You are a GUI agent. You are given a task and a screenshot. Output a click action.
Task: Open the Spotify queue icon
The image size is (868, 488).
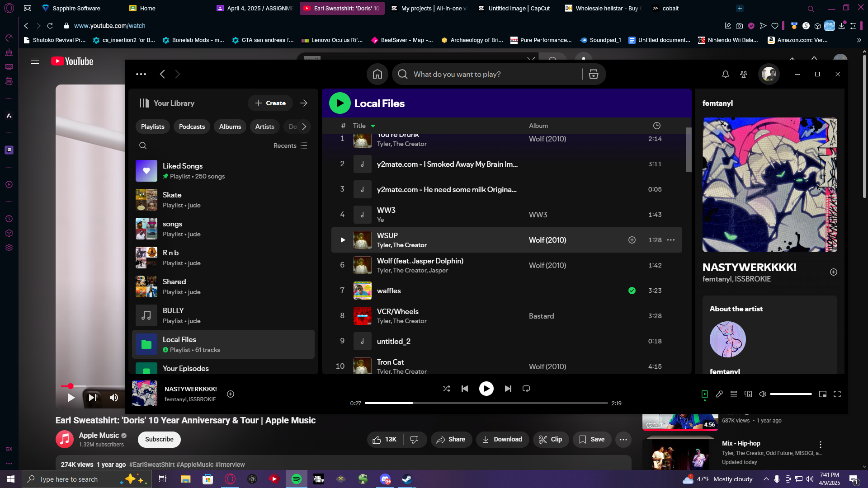pyautogui.click(x=734, y=394)
